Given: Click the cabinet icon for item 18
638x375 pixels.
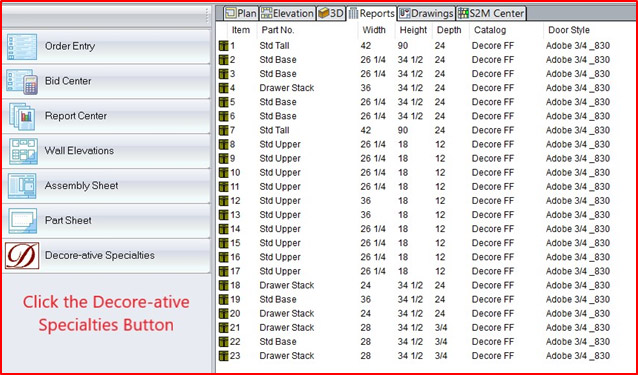Looking at the screenshot, I should [223, 286].
